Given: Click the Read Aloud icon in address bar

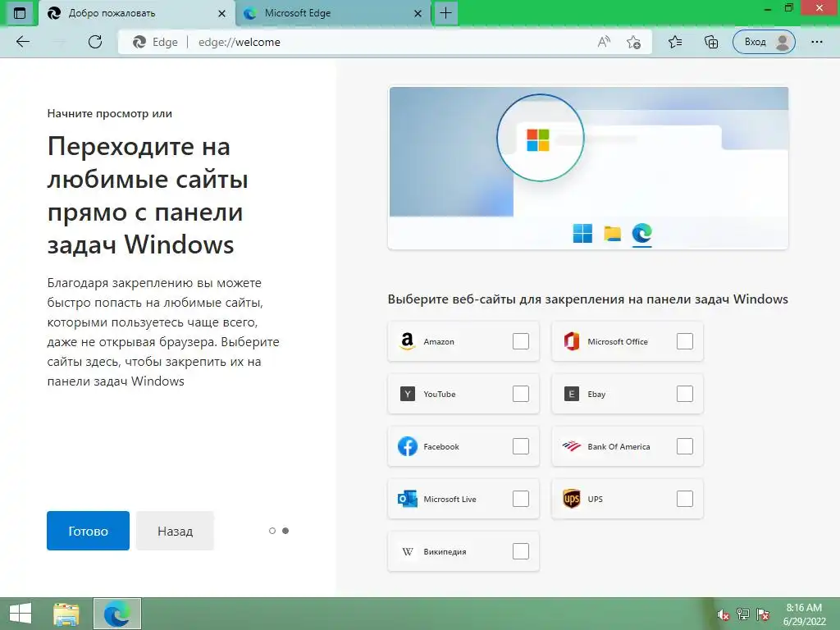Looking at the screenshot, I should click(x=604, y=42).
